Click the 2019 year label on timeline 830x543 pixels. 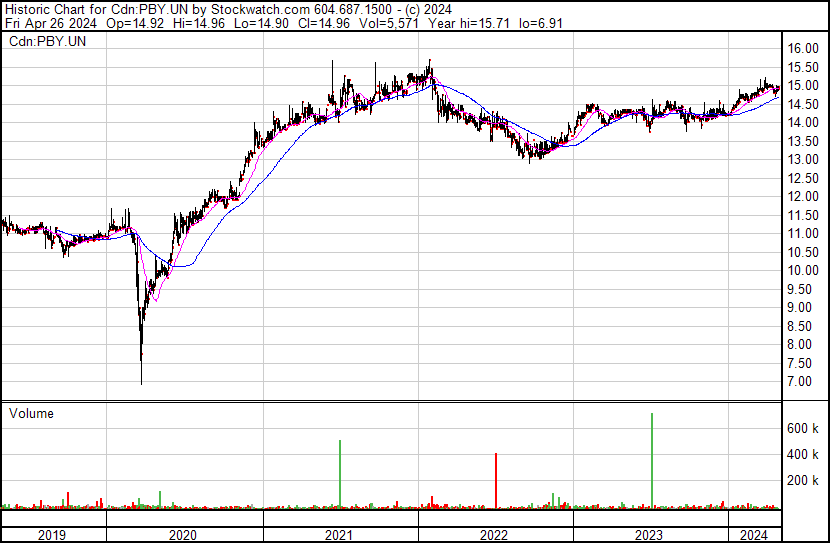52,535
